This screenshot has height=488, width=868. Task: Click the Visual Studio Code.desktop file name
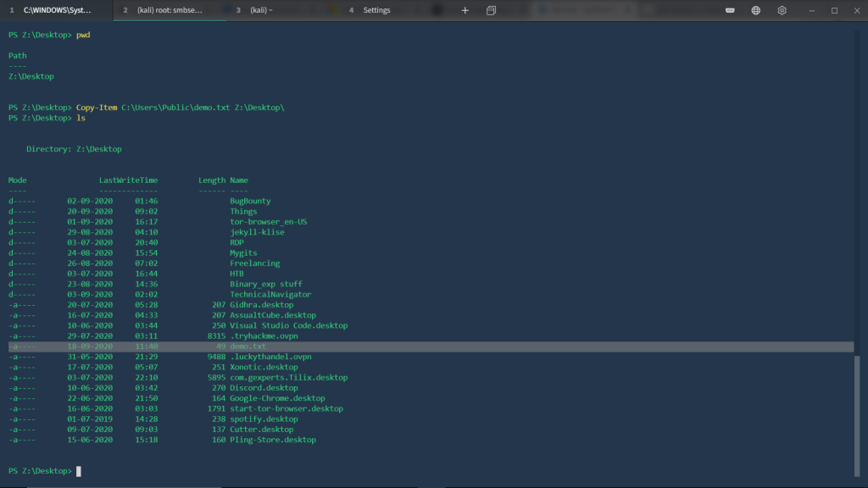(289, 326)
